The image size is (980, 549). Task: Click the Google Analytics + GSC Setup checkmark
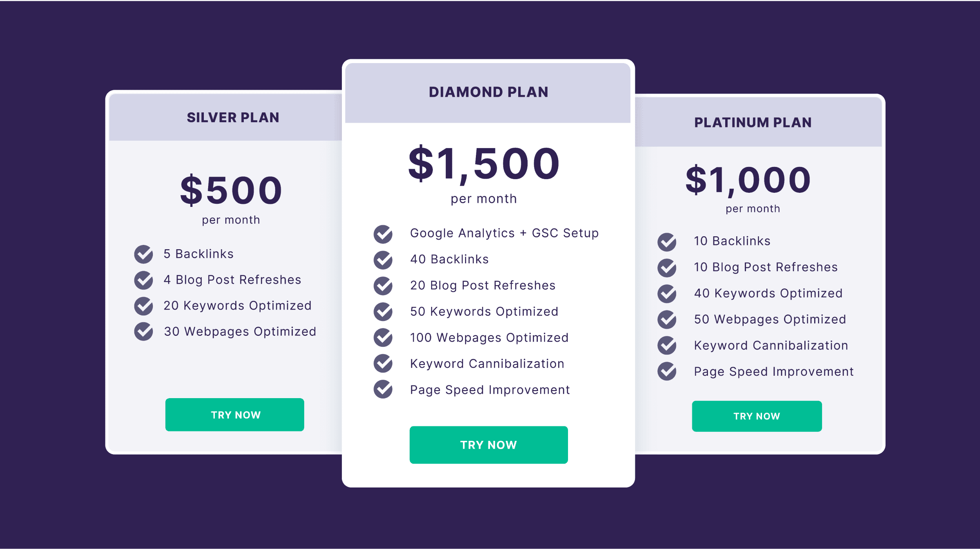[382, 234]
